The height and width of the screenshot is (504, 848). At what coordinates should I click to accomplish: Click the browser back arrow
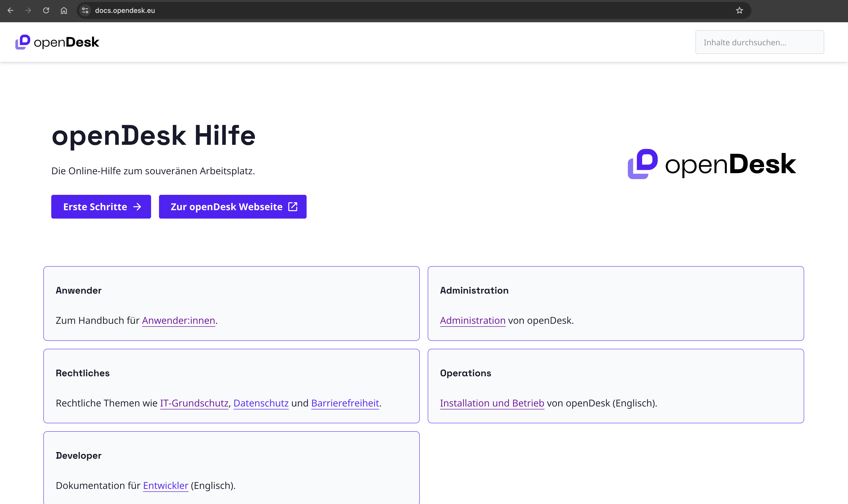click(11, 11)
